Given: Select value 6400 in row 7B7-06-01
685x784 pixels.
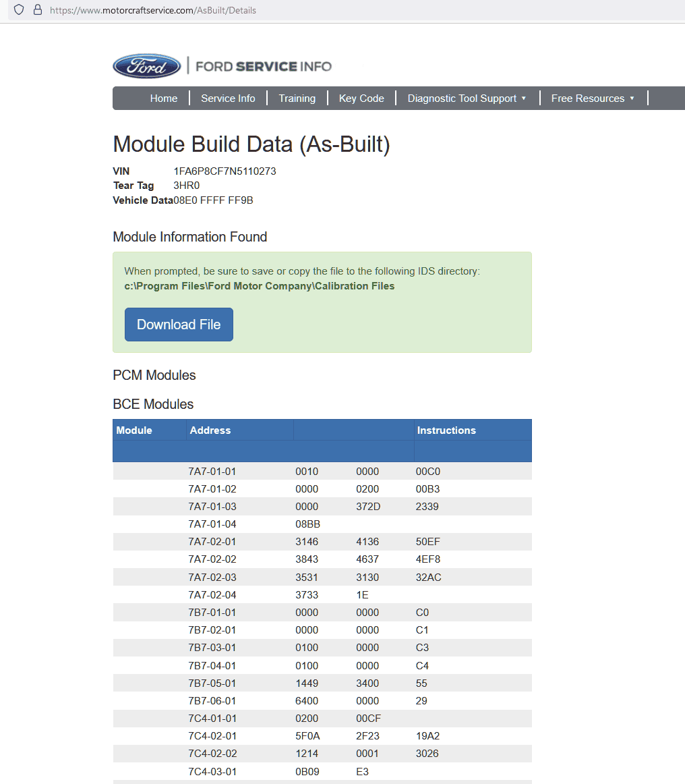Looking at the screenshot, I should click(x=307, y=700).
